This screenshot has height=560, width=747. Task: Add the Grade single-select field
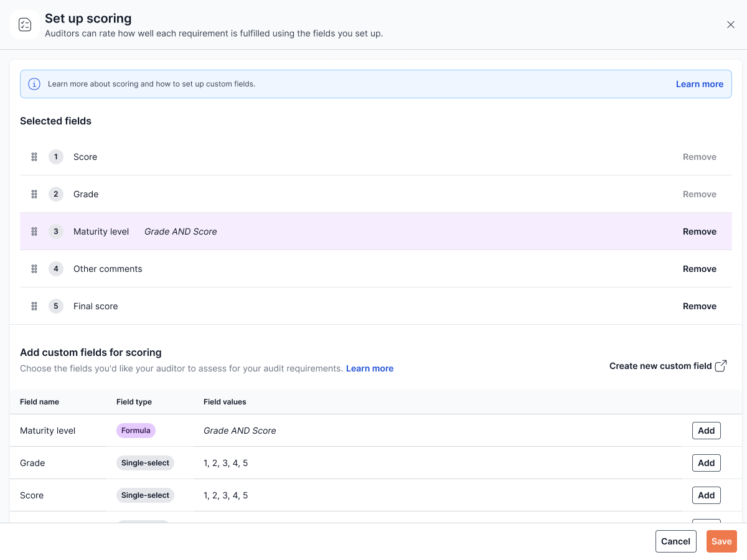[706, 463]
